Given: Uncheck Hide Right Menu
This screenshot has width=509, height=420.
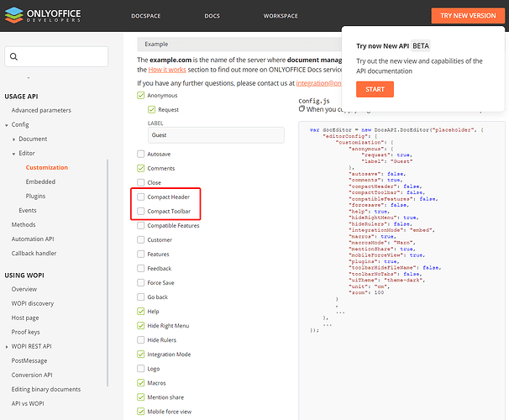Looking at the screenshot, I should tap(140, 326).
